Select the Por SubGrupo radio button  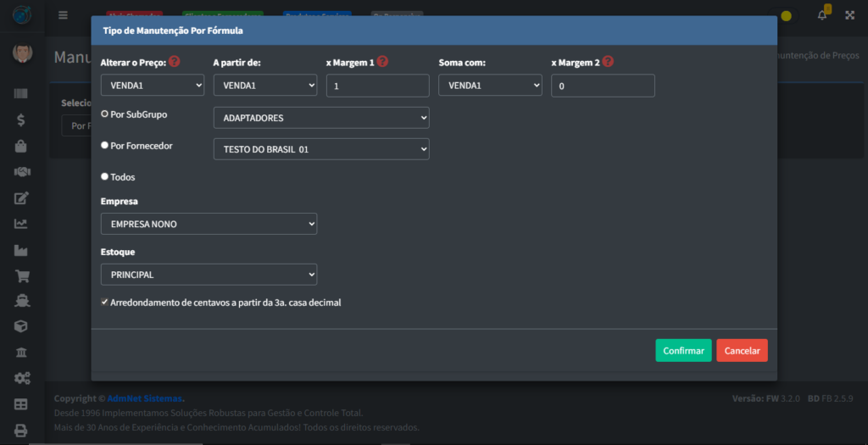[x=104, y=114]
